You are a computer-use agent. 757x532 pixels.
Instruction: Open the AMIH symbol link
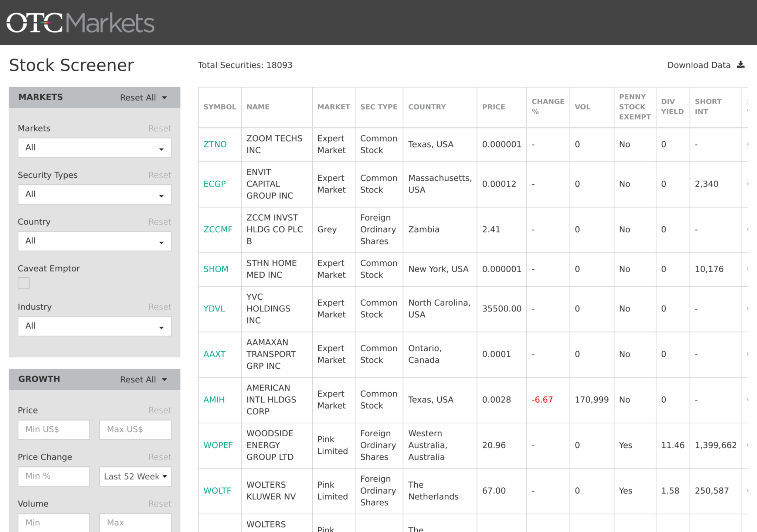(214, 400)
